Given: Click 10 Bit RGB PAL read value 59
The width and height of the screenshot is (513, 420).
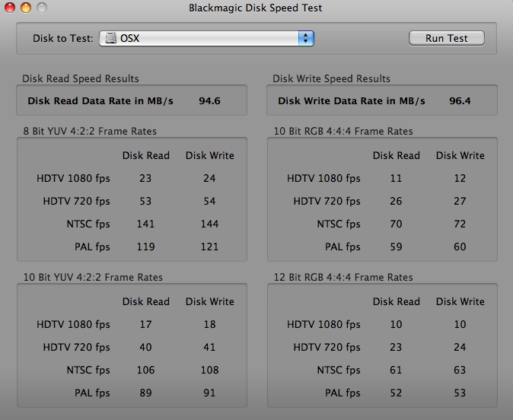Looking at the screenshot, I should click(396, 247).
